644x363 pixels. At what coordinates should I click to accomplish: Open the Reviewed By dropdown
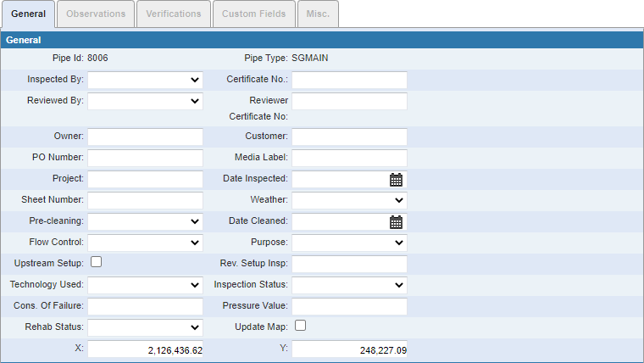coord(145,101)
